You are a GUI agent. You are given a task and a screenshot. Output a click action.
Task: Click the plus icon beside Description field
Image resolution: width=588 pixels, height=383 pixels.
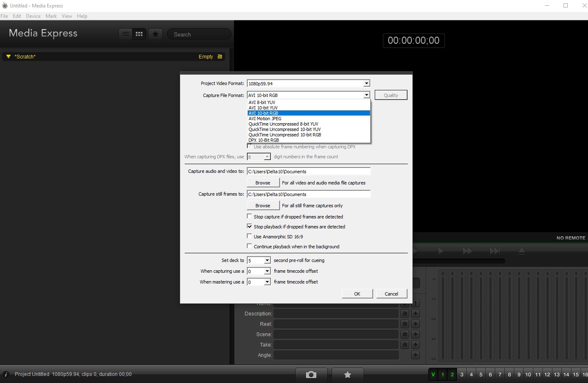coord(415,314)
